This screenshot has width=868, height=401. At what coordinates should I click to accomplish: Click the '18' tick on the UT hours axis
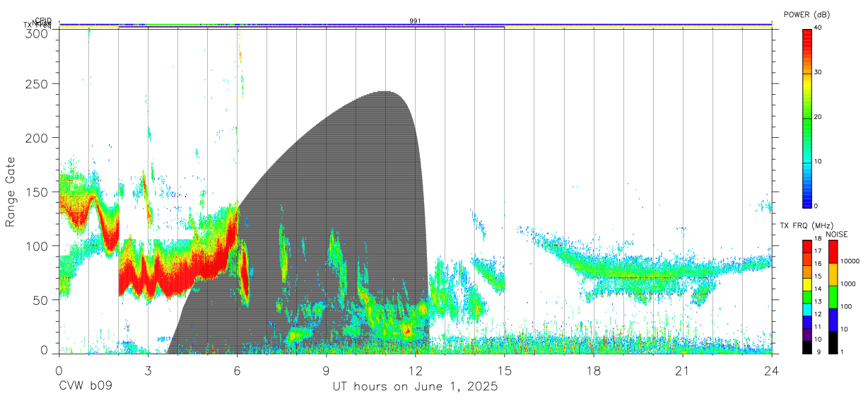click(594, 371)
